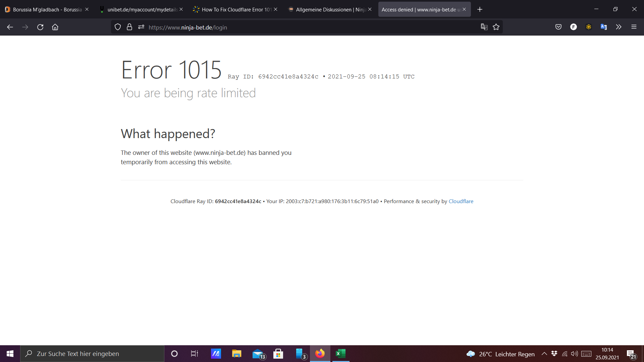
Task: Open the yellow cube extension icon
Action: pos(589,27)
